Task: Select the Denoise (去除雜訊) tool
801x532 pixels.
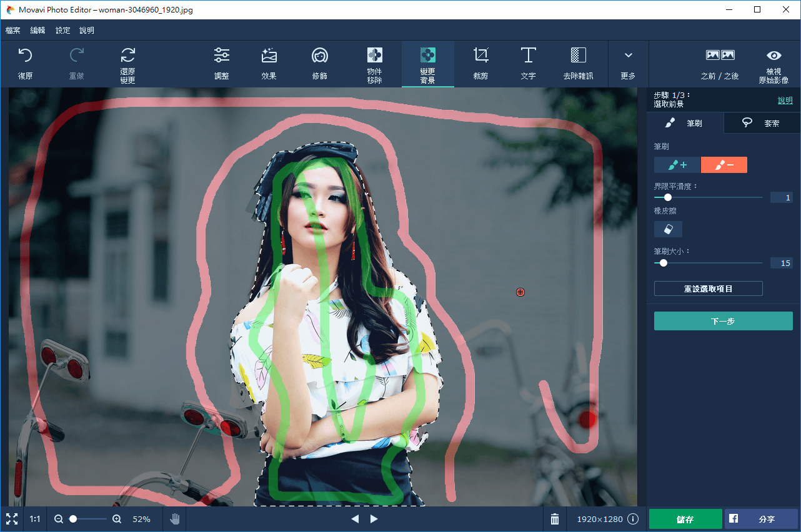Action: point(578,63)
